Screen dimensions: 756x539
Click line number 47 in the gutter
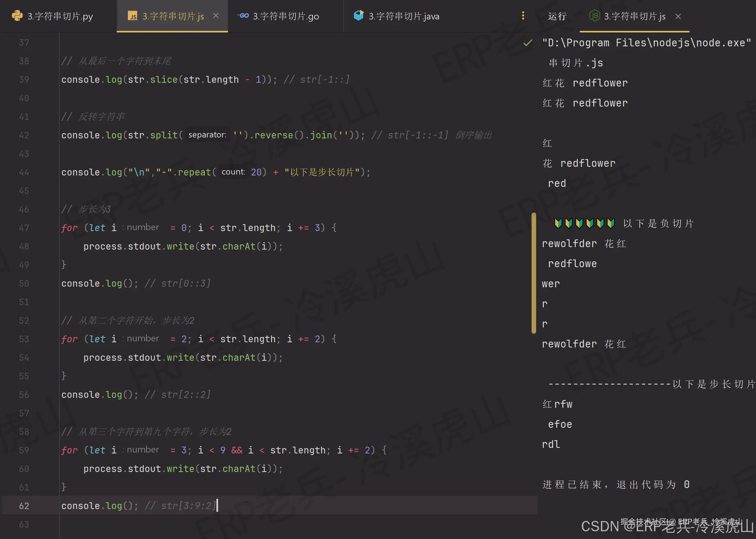point(24,228)
